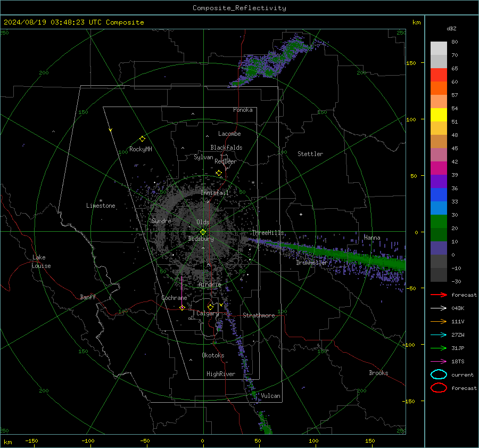Click the RockyMH label
Screen dimensions: 479x448
pyautogui.click(x=141, y=149)
